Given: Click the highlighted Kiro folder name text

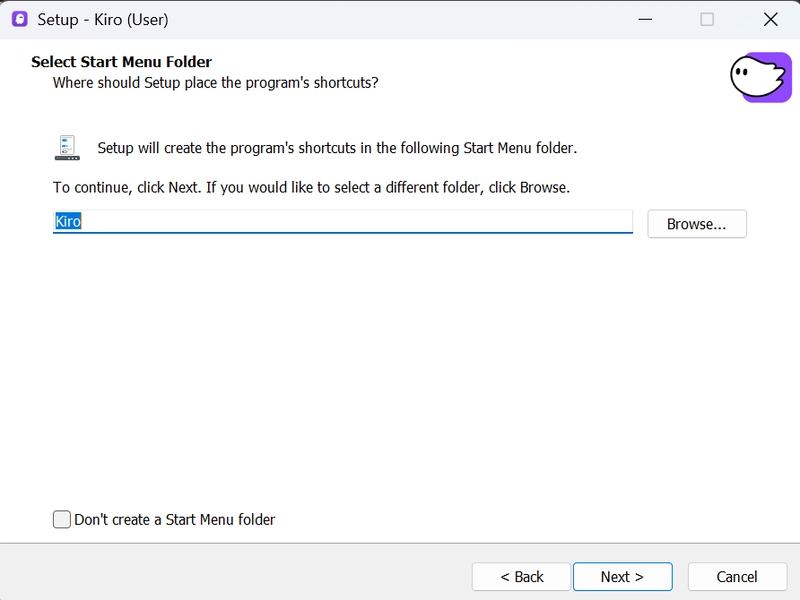Looking at the screenshot, I should click(x=67, y=221).
